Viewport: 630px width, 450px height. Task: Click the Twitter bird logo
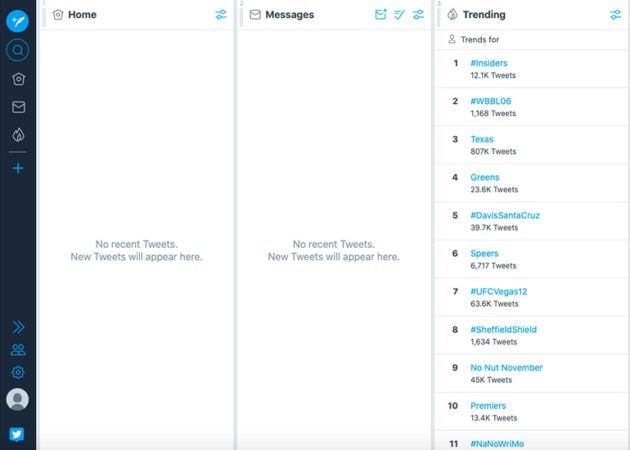tap(17, 434)
